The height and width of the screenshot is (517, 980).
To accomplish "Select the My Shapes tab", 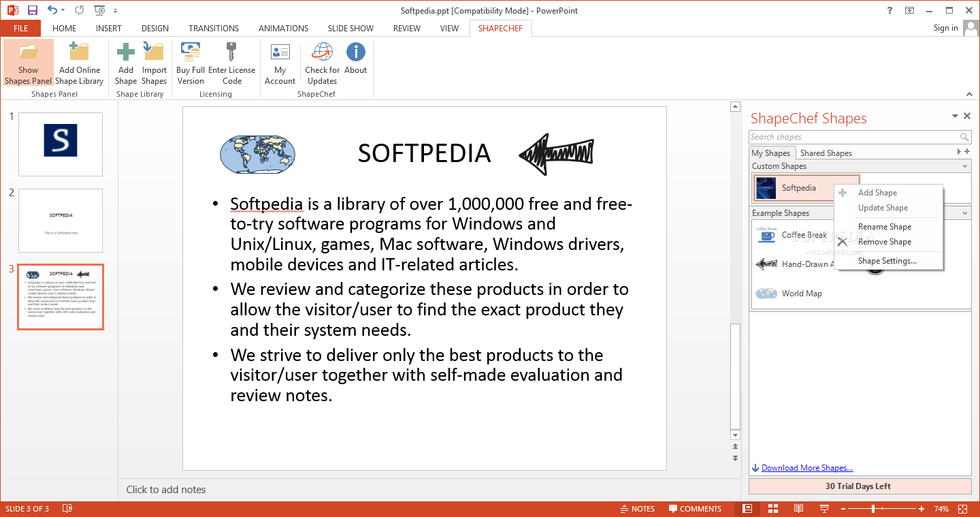I will click(771, 153).
